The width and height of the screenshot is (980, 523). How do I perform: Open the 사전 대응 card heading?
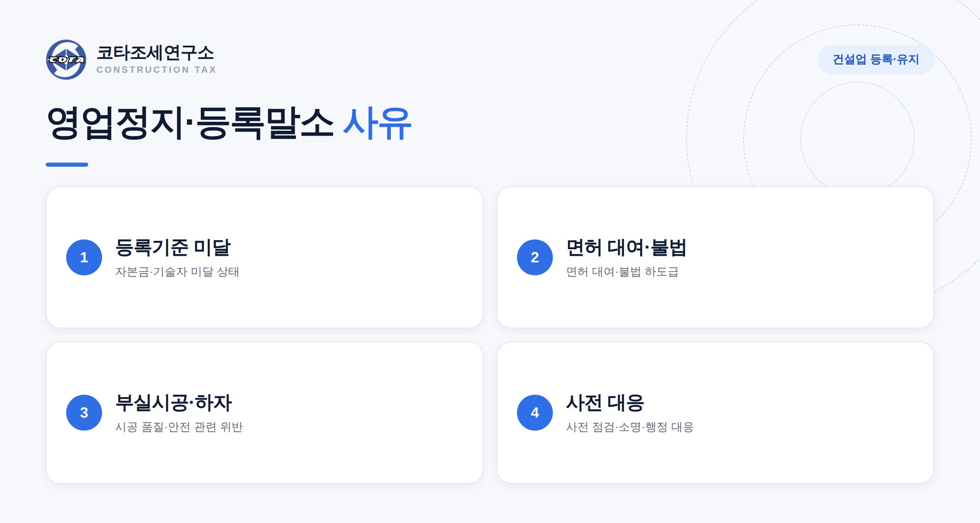pos(605,403)
